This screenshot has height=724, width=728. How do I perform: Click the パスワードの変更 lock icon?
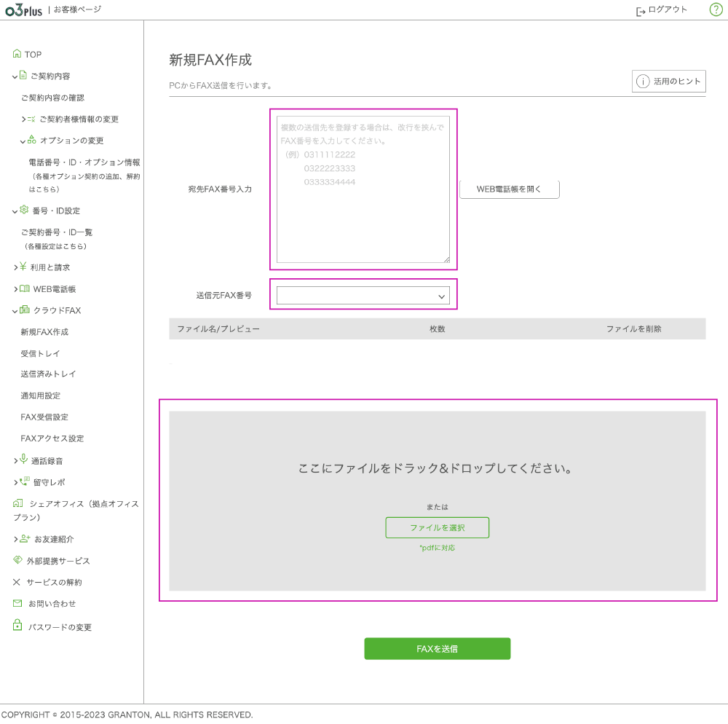[17, 625]
